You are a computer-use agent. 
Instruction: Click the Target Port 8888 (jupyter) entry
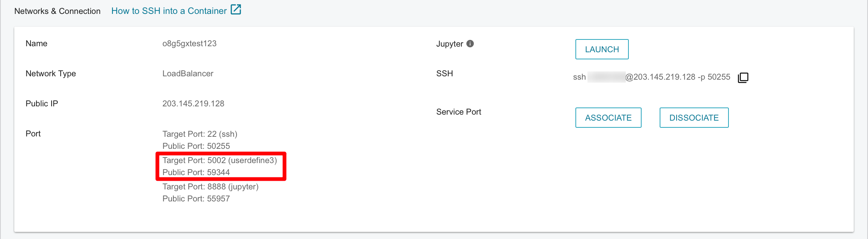click(210, 187)
